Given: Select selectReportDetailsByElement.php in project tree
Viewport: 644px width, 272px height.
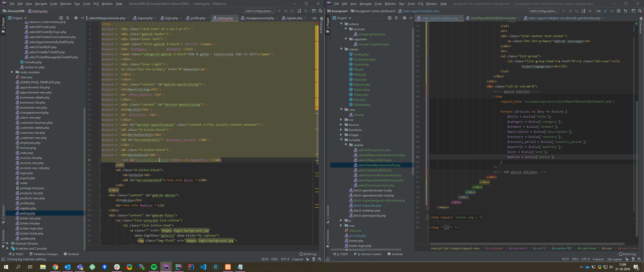Looking at the screenshot, I should 380,180.
